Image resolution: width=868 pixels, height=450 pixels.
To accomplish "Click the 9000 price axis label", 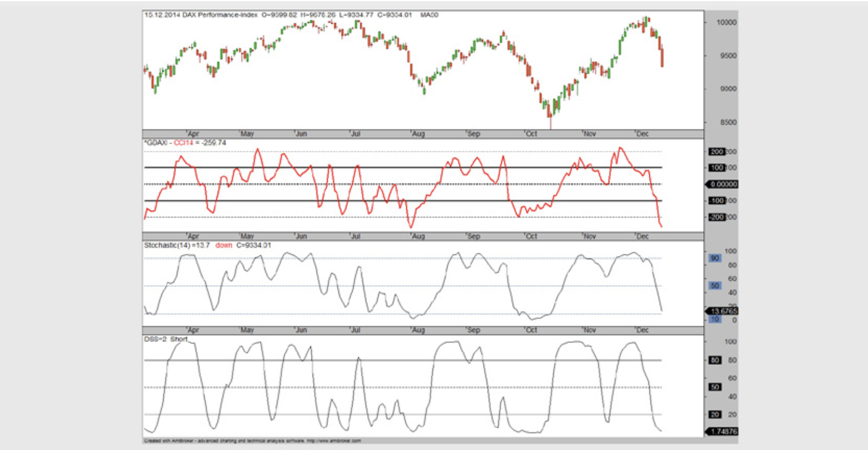I will pos(729,89).
